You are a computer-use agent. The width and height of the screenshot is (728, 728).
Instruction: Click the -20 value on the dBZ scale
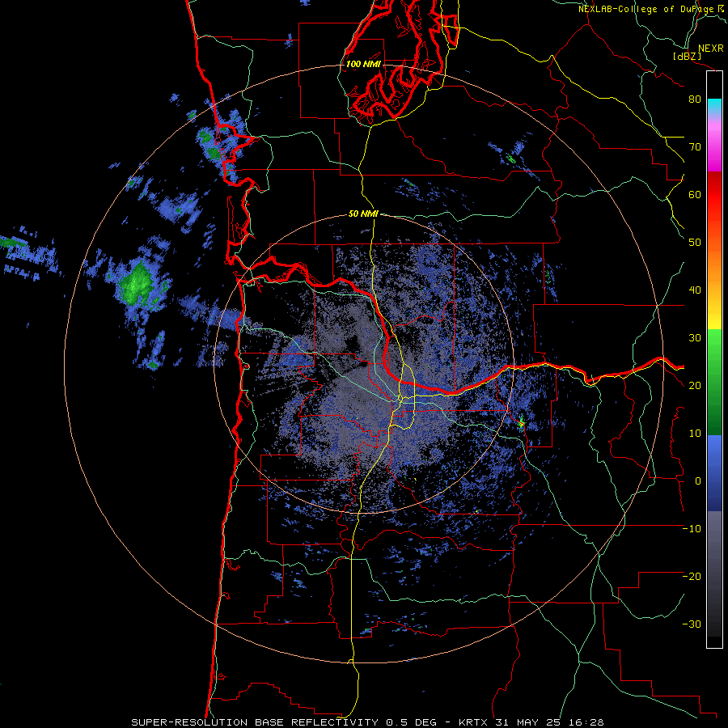point(692,577)
